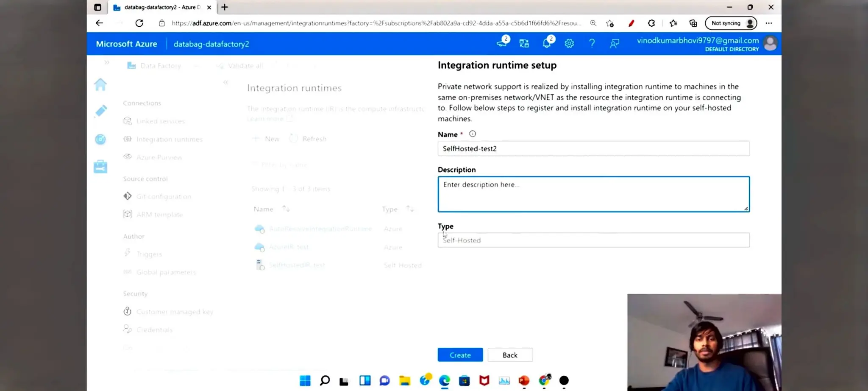Collapse the management menu pane chevron
The width and height of the screenshot is (868, 391).
tap(225, 82)
